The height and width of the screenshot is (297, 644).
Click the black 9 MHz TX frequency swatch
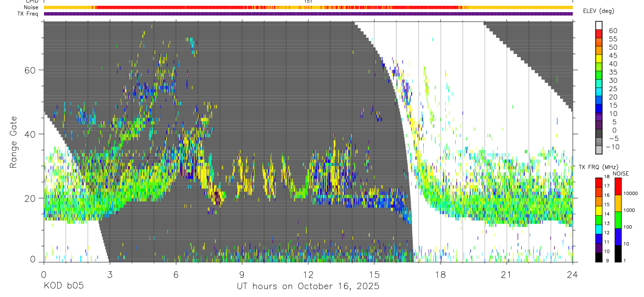click(x=599, y=258)
